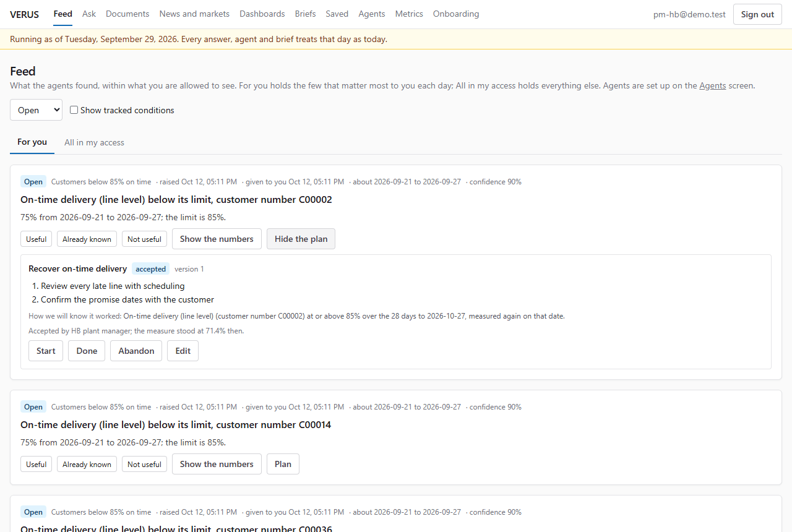
Task: Open the Plan for customer C00014
Action: click(x=283, y=464)
